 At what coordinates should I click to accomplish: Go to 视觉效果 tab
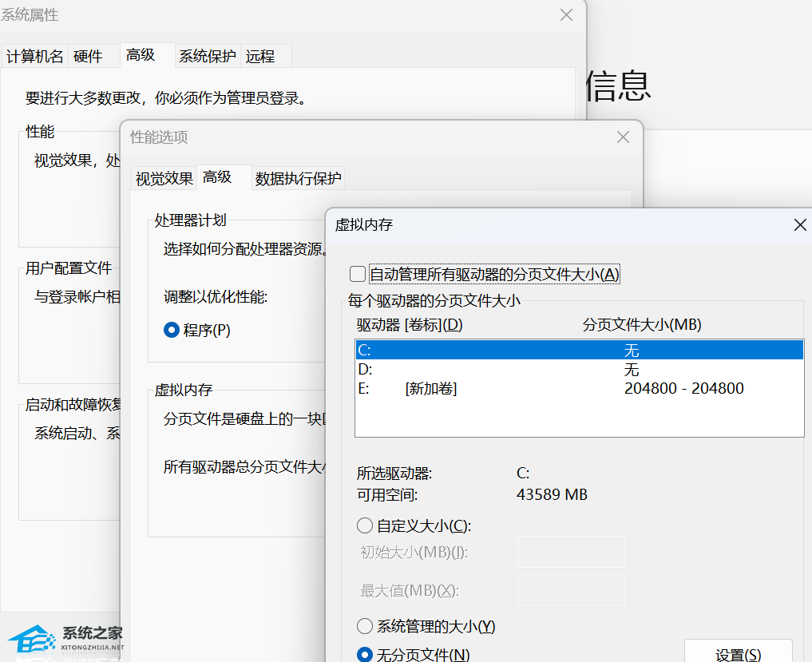click(x=164, y=179)
